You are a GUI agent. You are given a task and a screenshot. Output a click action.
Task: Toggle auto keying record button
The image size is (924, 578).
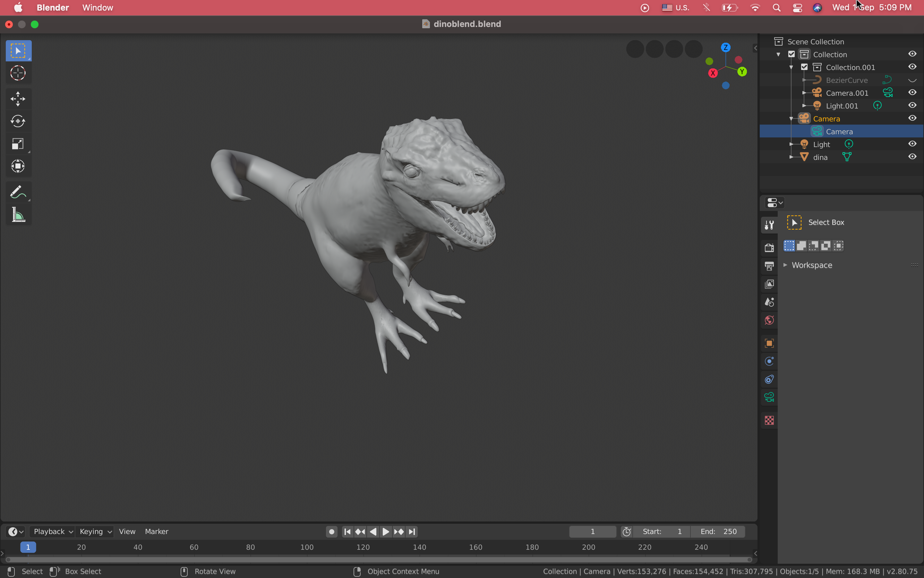pyautogui.click(x=331, y=531)
